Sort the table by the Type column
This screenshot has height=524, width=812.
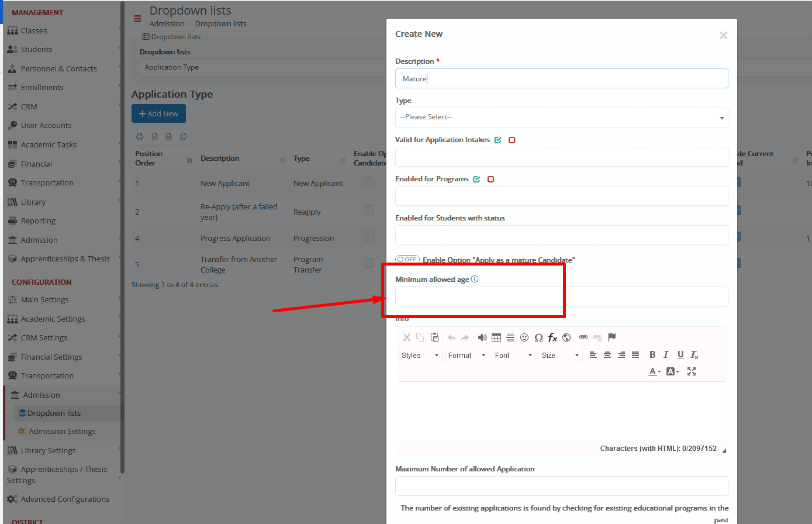click(319, 158)
